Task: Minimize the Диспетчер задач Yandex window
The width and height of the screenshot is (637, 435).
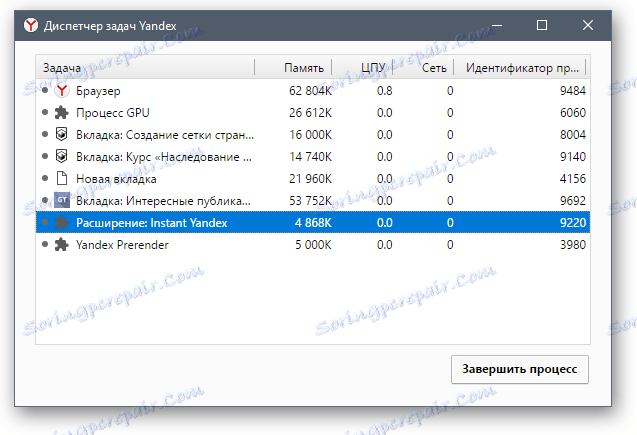Action: click(496, 25)
